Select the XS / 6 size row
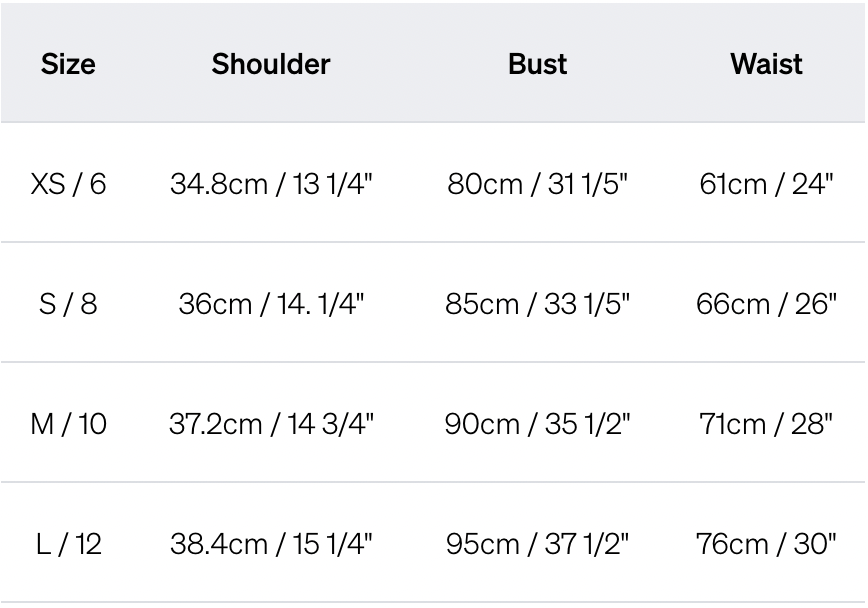 [68, 184]
